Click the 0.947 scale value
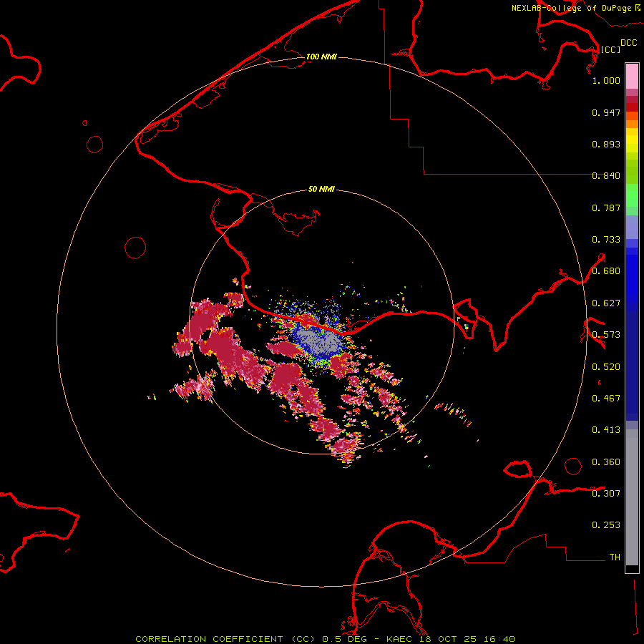The width and height of the screenshot is (644, 644). point(606,112)
